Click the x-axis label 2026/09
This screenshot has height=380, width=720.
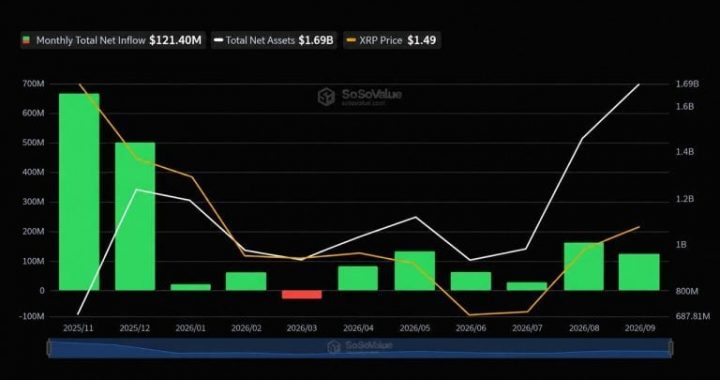point(640,328)
